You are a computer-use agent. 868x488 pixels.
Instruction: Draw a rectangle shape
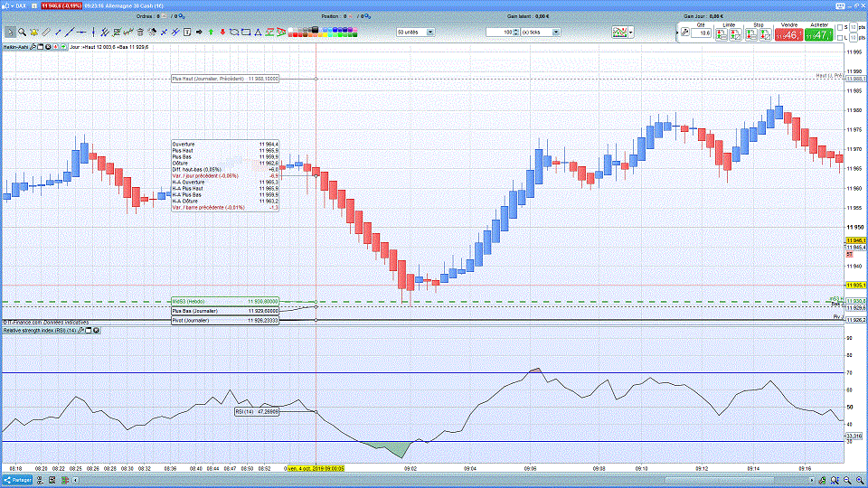[246, 33]
